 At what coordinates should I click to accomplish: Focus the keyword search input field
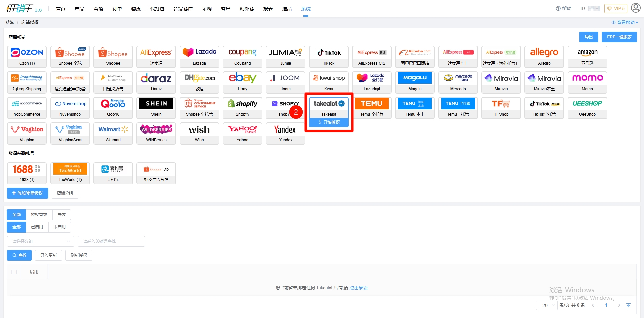click(111, 241)
